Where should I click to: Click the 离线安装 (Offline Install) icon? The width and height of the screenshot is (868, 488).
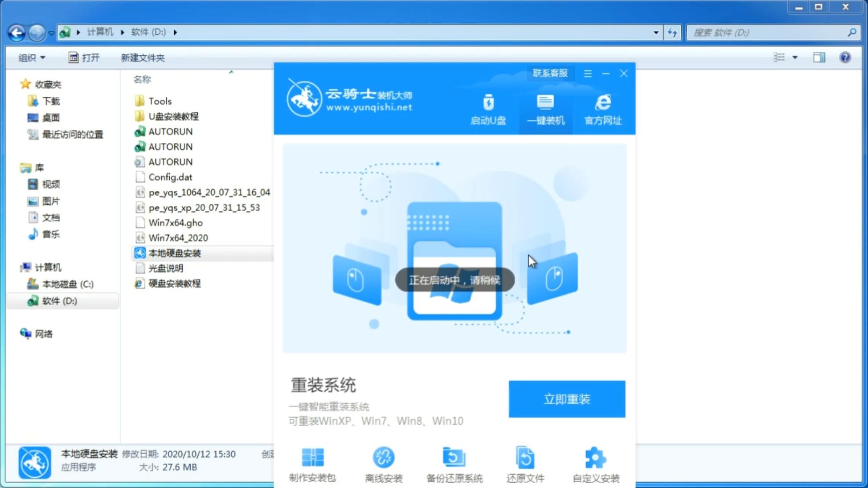[x=382, y=465]
